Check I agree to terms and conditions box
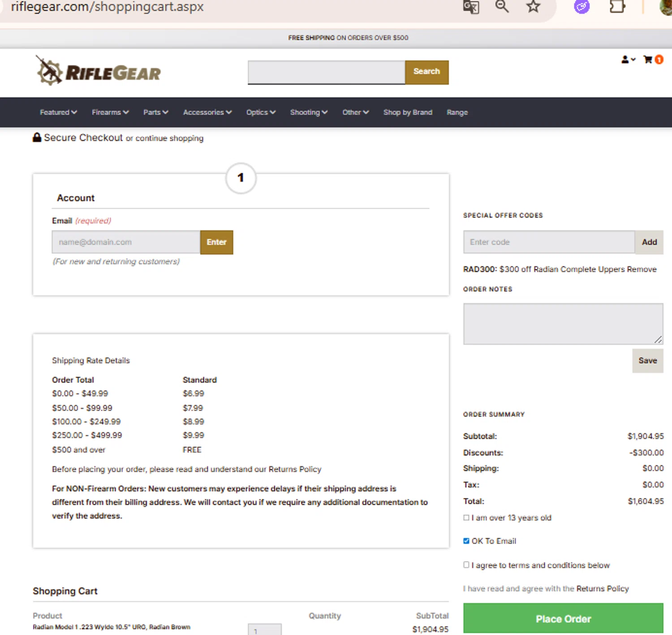672x635 pixels. pos(466,565)
